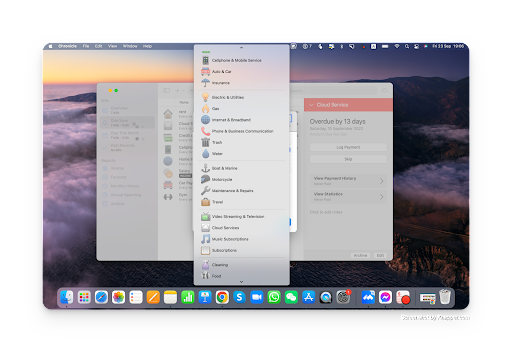512x363 pixels.
Task: Open Monthly History report
Action: (x=128, y=186)
